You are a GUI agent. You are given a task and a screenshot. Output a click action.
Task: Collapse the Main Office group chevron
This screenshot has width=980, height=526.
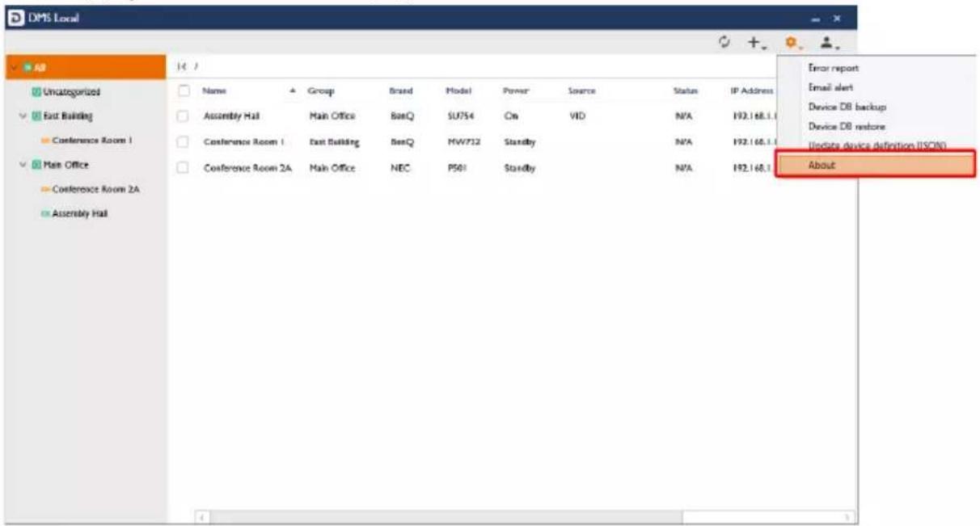(x=23, y=165)
